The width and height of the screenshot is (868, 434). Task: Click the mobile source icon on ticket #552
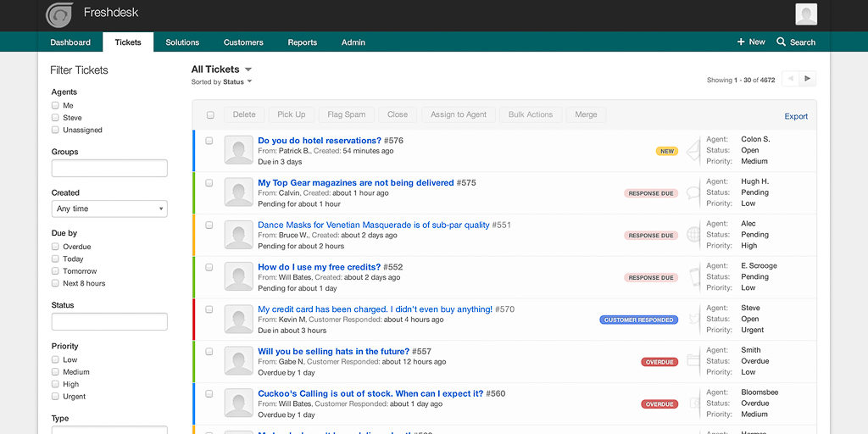coord(694,277)
